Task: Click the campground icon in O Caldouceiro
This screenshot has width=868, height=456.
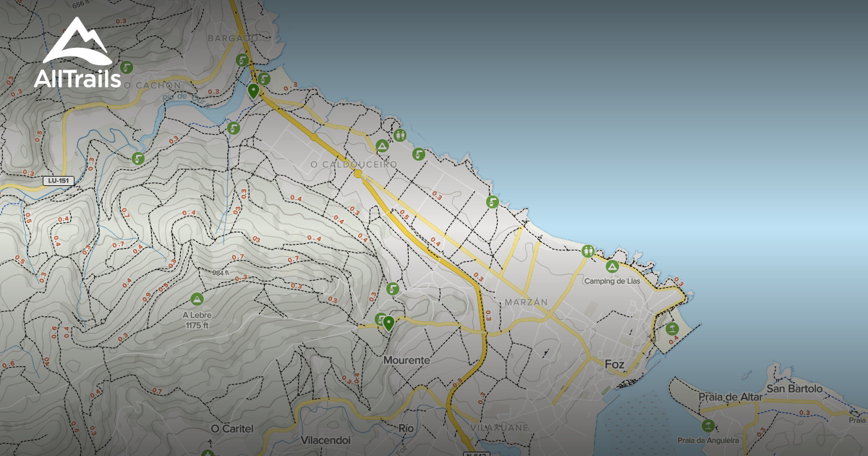Action: 382,145
